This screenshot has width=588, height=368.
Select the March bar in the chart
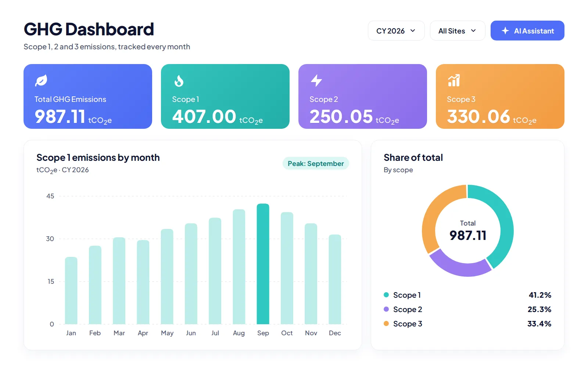pyautogui.click(x=119, y=281)
